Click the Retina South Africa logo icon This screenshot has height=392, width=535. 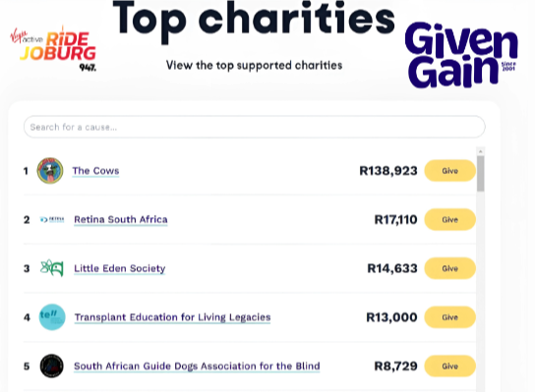52,219
